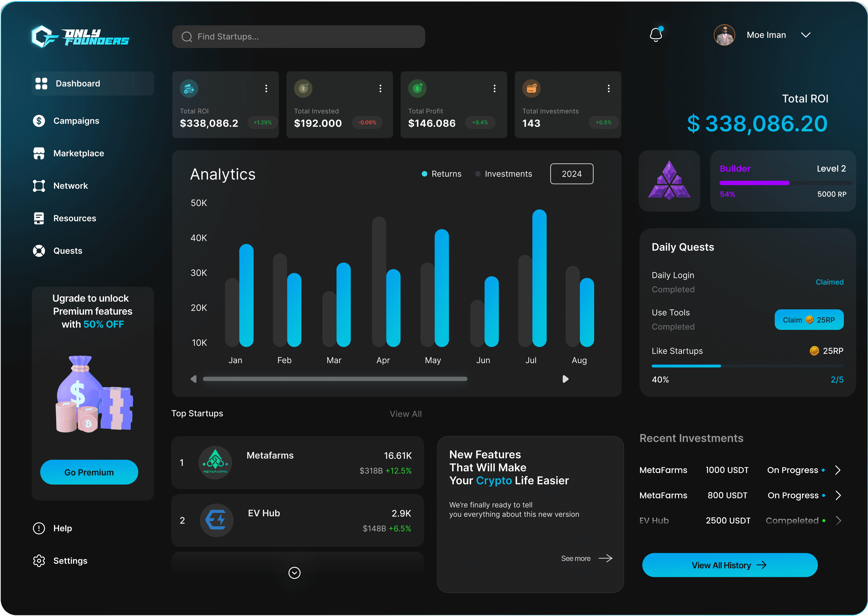Click the Apr investments bar
Viewport: 868px width, 616px height.
pyautogui.click(x=379, y=282)
